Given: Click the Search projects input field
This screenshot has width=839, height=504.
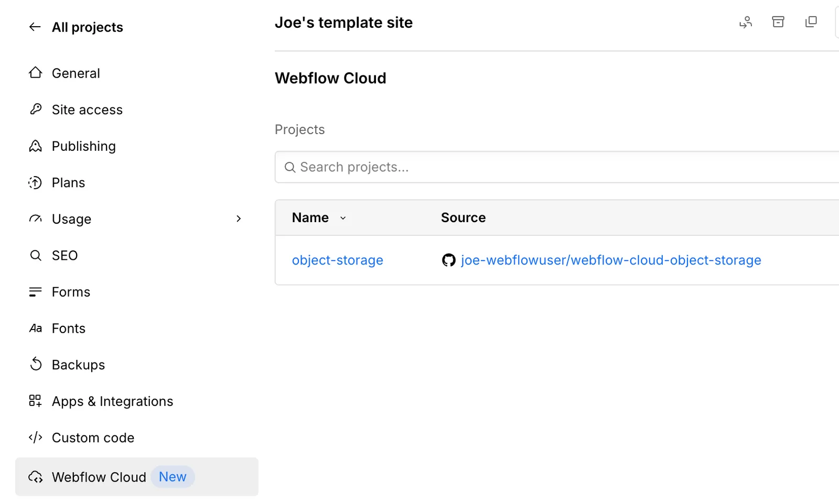Looking at the screenshot, I should pos(557,167).
